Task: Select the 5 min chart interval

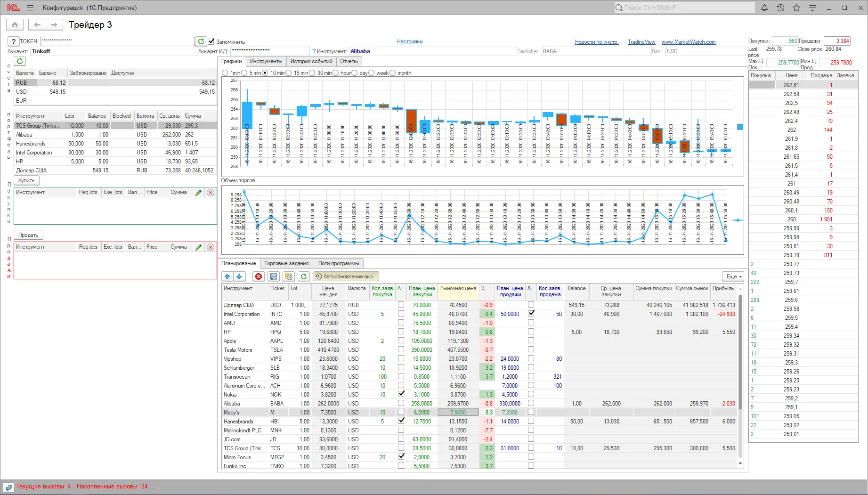Action: [245, 73]
